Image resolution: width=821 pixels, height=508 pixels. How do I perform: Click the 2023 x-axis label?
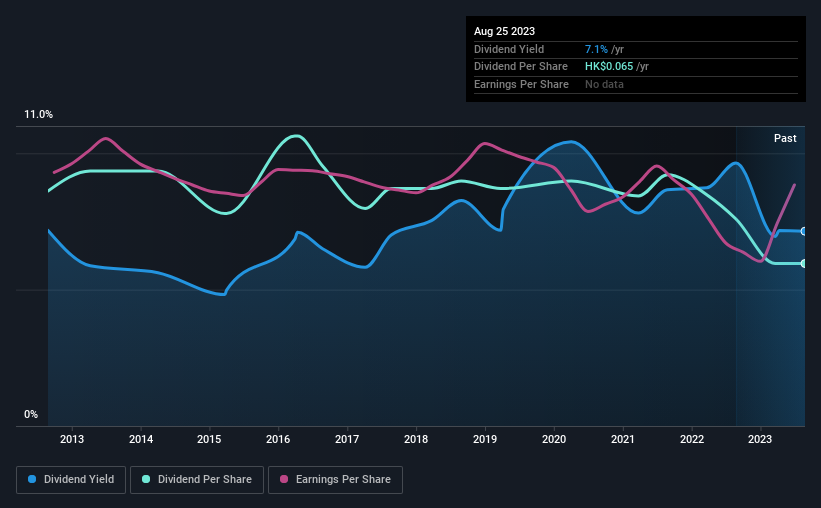pos(760,439)
